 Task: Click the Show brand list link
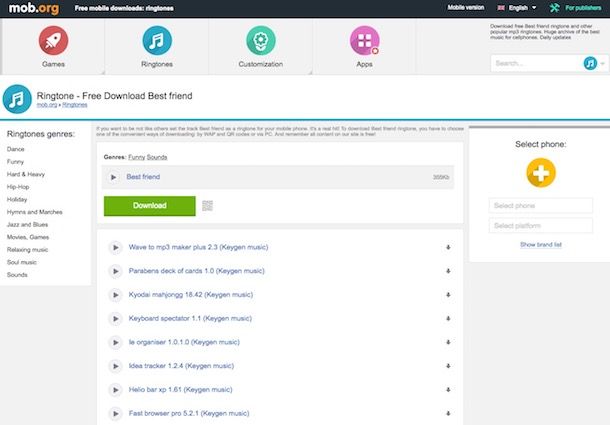pyautogui.click(x=541, y=244)
